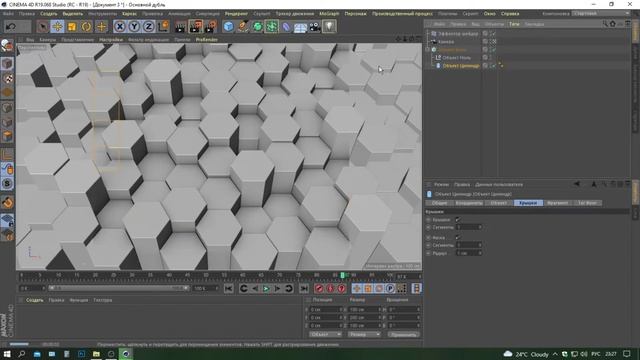Add a Cube primitive object
Image resolution: width=640 pixels, height=360 pixels.
[x=229, y=27]
